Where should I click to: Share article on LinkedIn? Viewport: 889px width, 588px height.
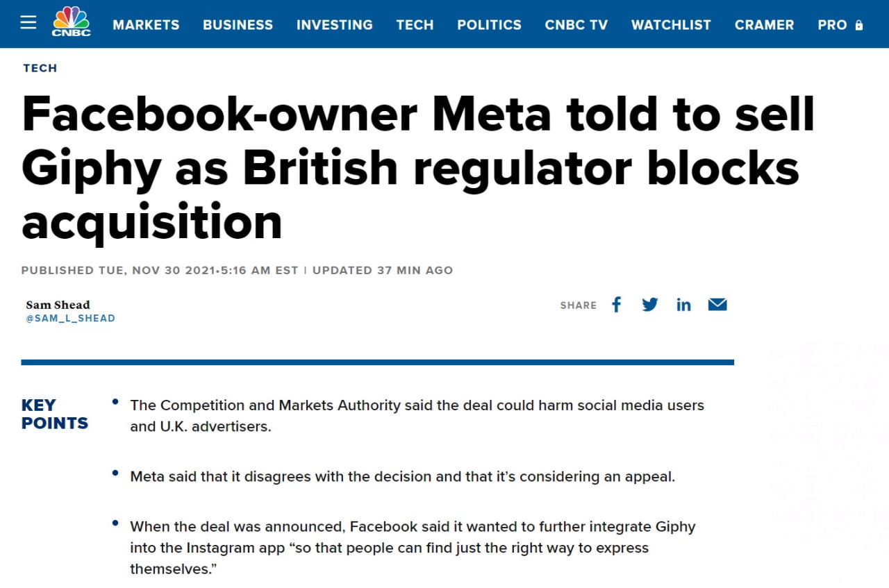[683, 305]
